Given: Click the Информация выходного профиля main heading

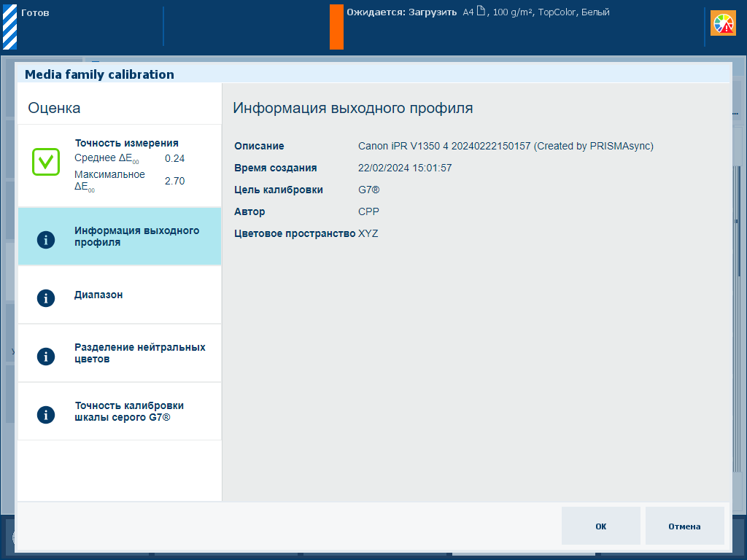Looking at the screenshot, I should pyautogui.click(x=353, y=108).
